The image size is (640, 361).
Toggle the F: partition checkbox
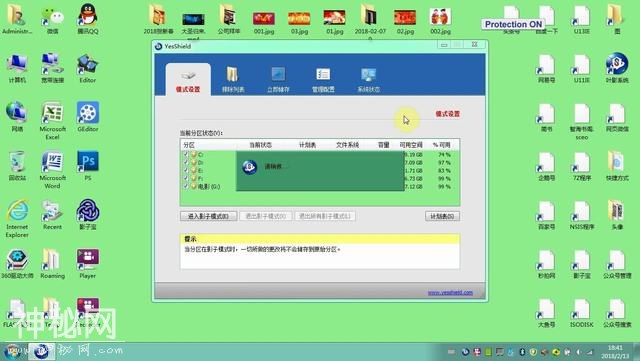[186, 178]
